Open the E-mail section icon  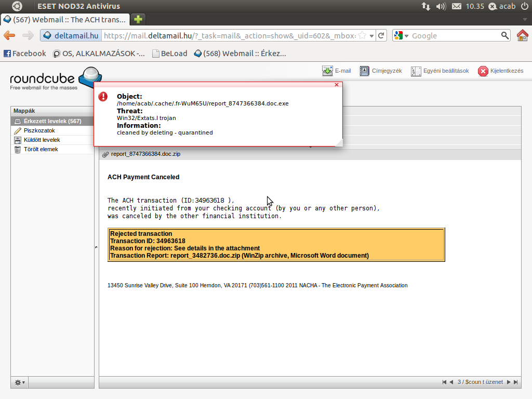336,71
